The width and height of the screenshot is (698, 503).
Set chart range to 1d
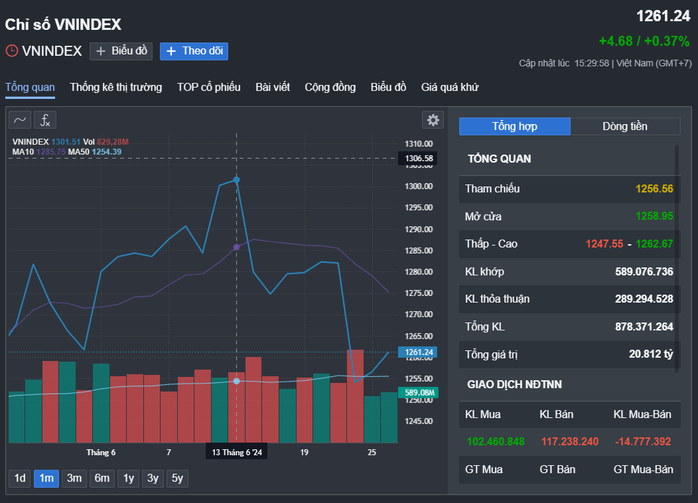[20, 479]
